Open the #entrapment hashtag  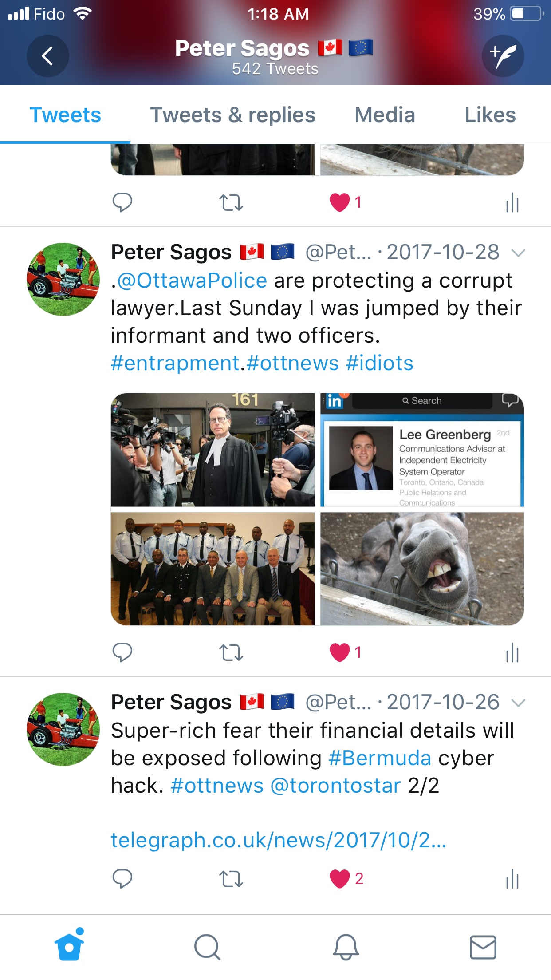tap(175, 363)
